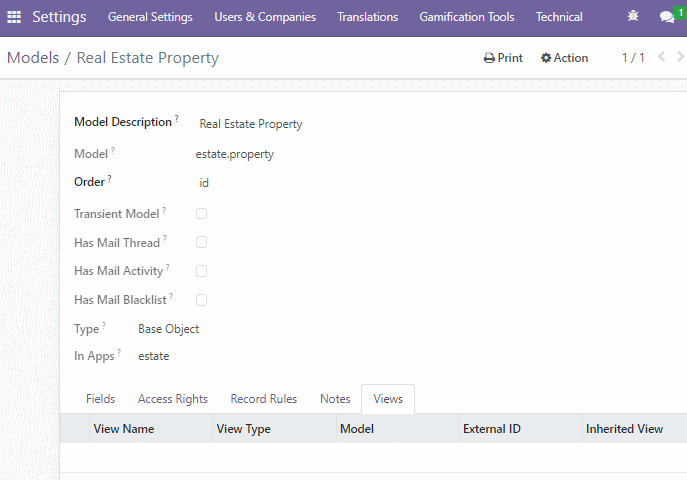The width and height of the screenshot is (687, 480).
Task: Switch to the Access Rights tab
Action: (x=173, y=399)
